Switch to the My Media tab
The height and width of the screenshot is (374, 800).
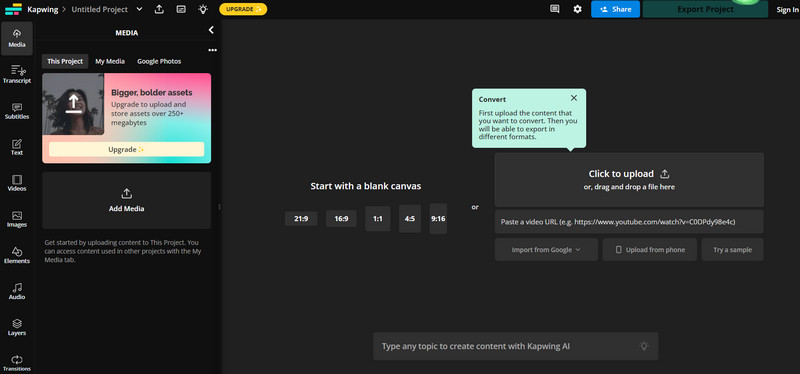click(x=110, y=61)
